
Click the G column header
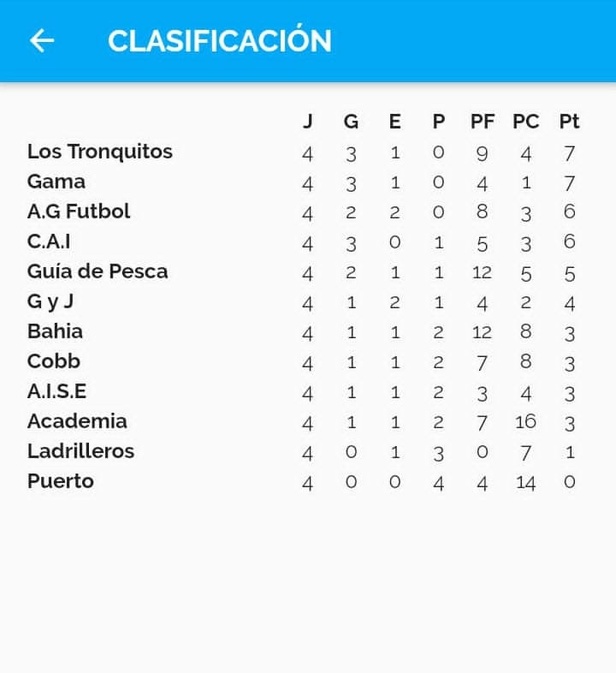(351, 122)
